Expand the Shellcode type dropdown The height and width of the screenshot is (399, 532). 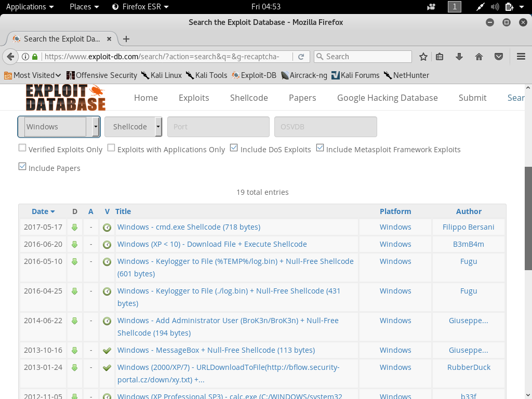point(134,127)
